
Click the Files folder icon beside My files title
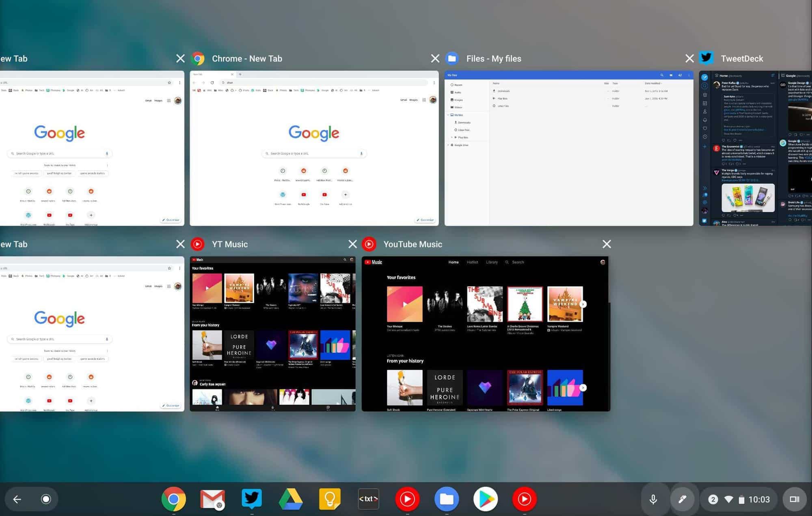(452, 58)
